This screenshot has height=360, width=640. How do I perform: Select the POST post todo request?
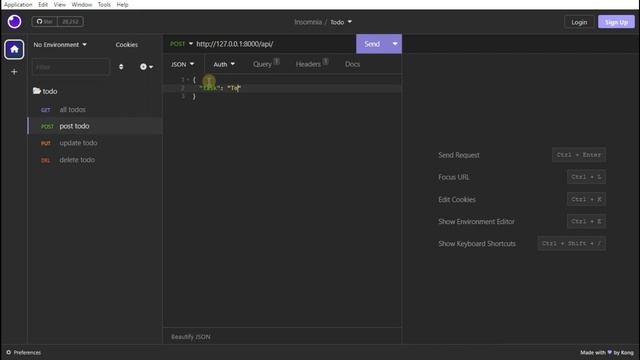pos(95,126)
